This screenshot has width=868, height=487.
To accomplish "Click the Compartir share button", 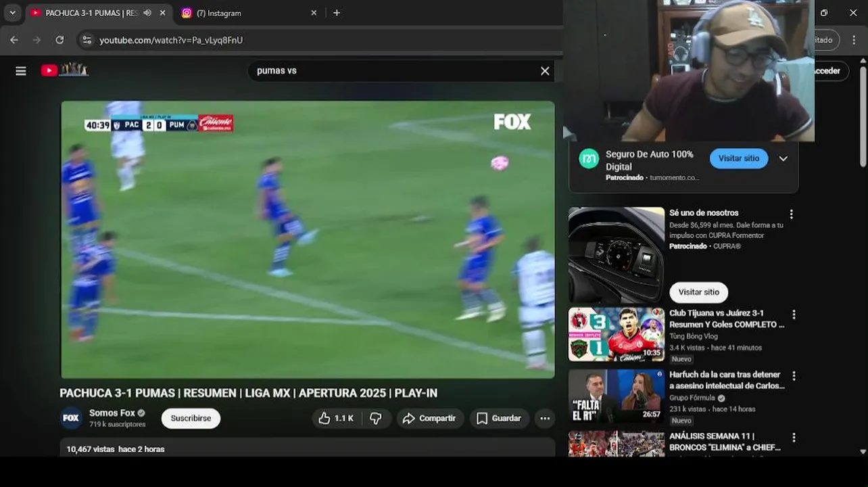I will (430, 418).
